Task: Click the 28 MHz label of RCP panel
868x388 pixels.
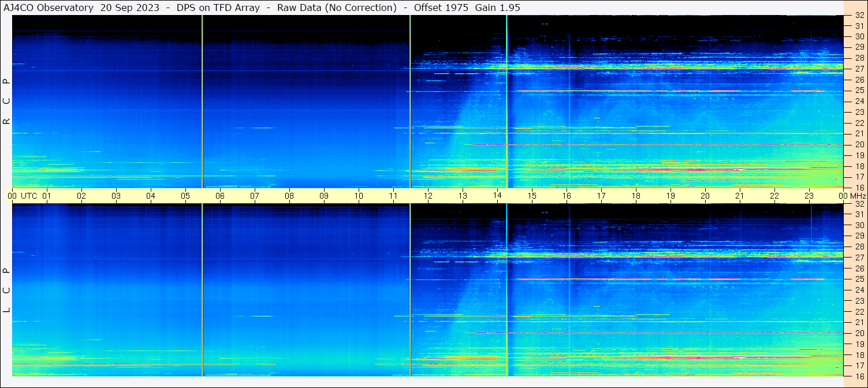Action: [859, 58]
